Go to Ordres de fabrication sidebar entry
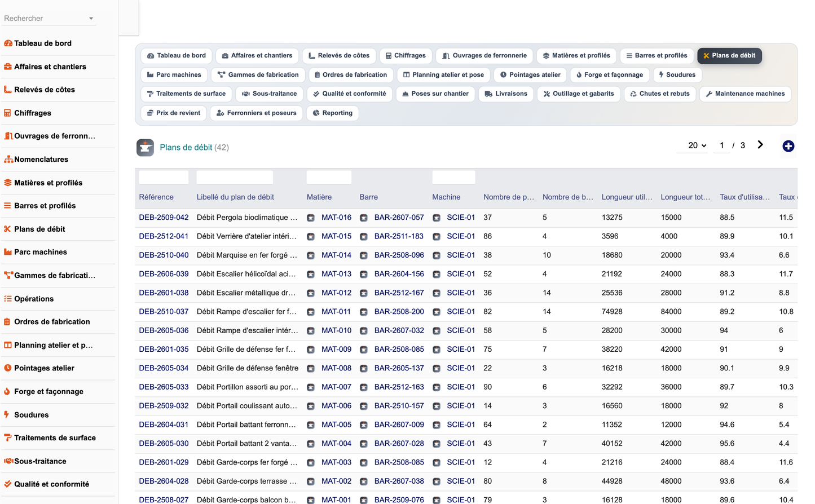The width and height of the screenshot is (815, 504). (52, 322)
